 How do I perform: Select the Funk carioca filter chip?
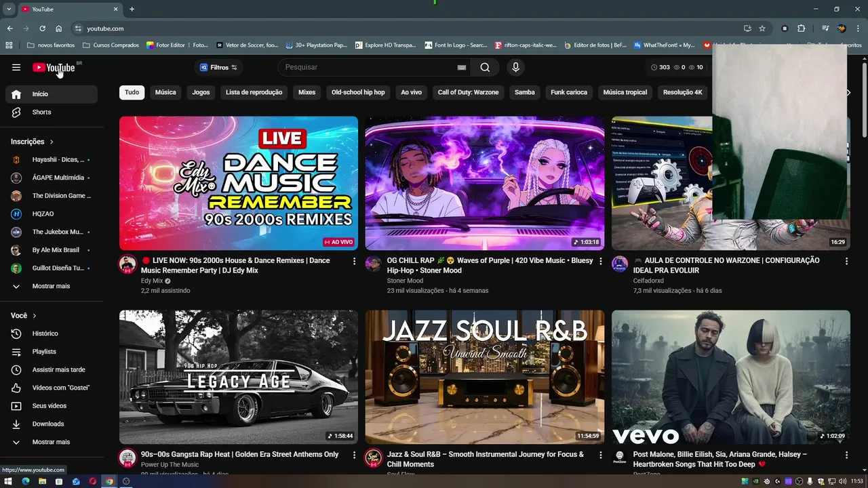[x=569, y=92]
